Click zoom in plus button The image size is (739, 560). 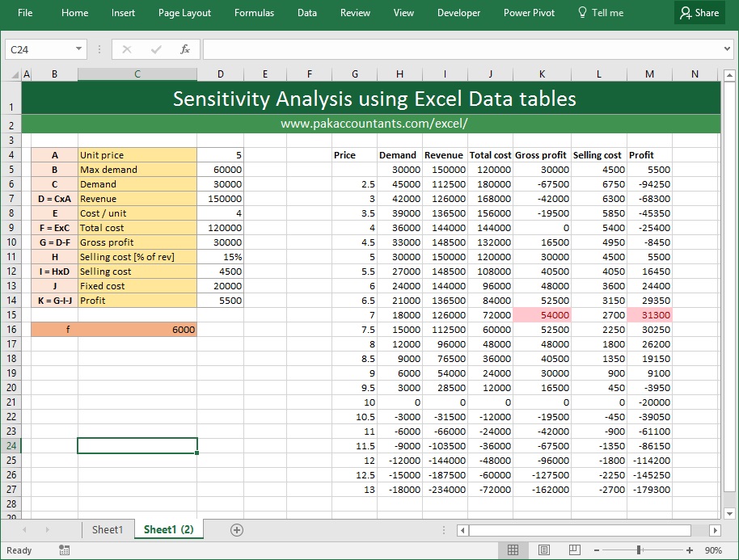tap(690, 550)
